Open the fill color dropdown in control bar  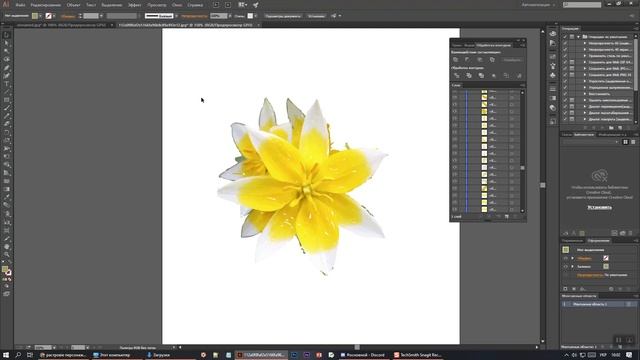(x=40, y=16)
